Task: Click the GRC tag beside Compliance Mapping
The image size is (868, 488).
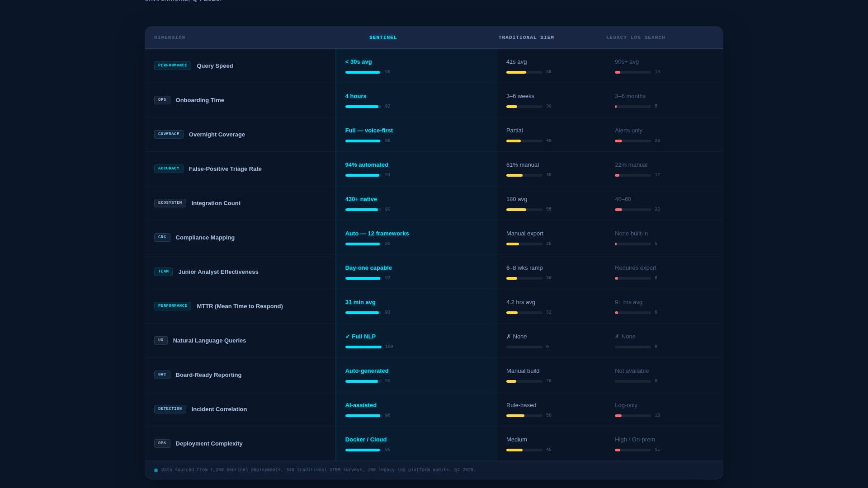Action: point(162,237)
